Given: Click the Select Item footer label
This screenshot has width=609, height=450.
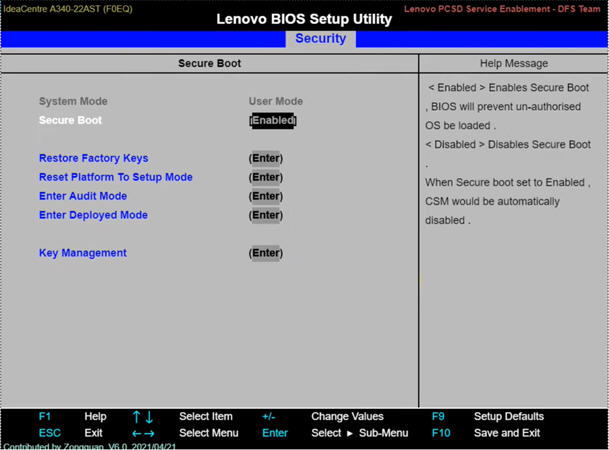Looking at the screenshot, I should (x=206, y=417).
